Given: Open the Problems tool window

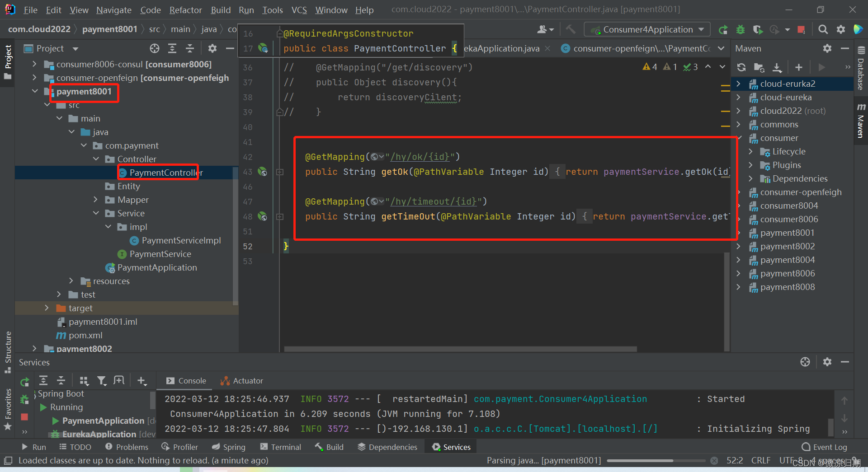Looking at the screenshot, I should tap(127, 447).
